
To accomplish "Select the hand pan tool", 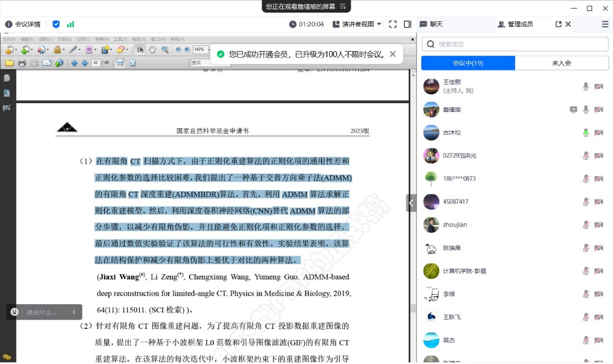I will pyautogui.click(x=152, y=50).
